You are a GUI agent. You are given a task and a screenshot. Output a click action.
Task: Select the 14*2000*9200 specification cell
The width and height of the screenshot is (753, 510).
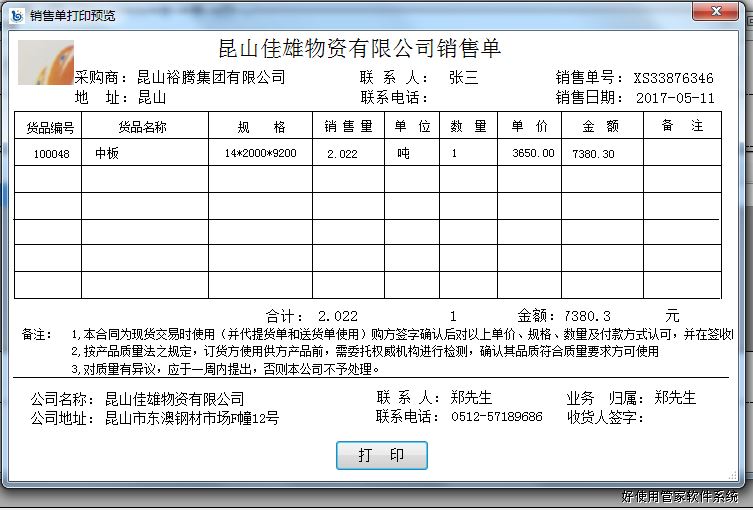(x=260, y=154)
